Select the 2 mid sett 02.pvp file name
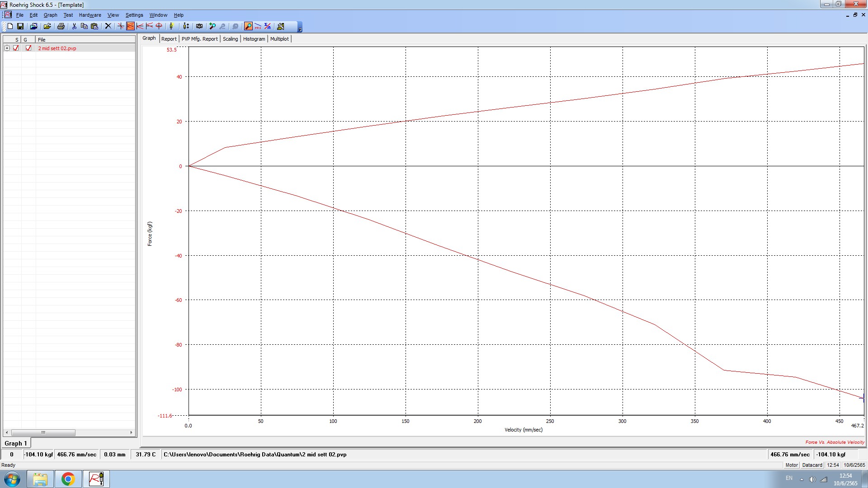868x488 pixels. 57,48
